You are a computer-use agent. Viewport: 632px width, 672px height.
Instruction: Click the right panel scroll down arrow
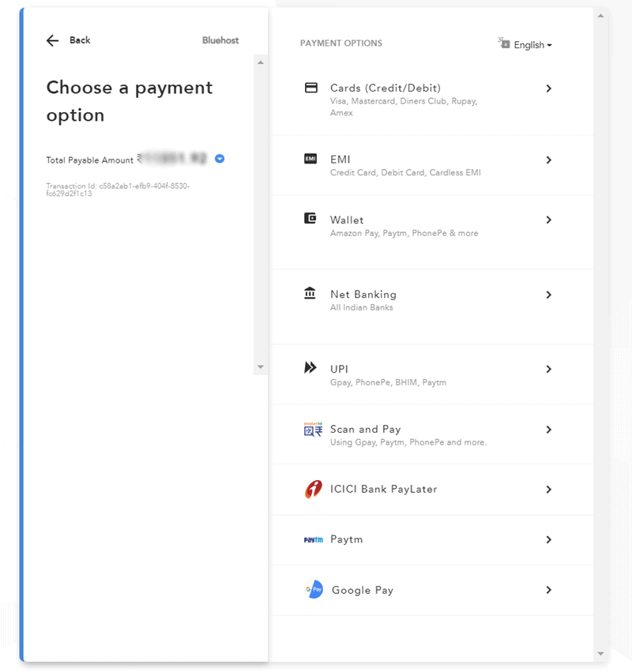point(600,654)
